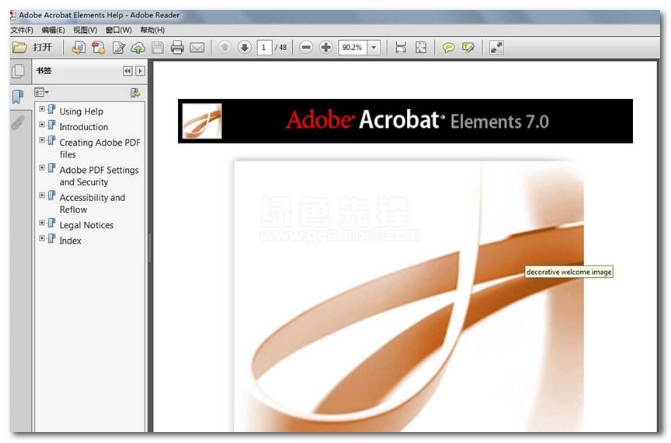671x443 pixels.
Task: Click the print icon
Action: 177,48
